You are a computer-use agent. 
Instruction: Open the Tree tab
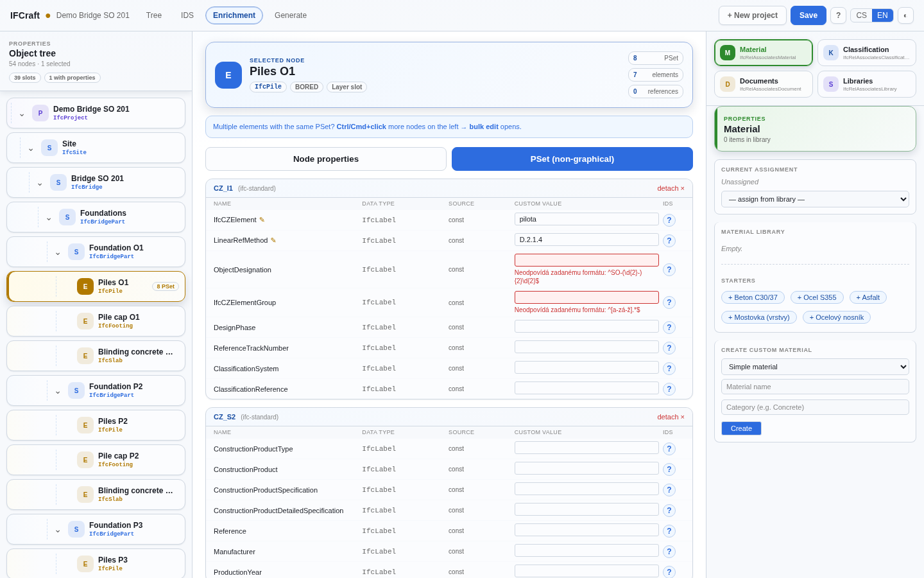point(154,15)
